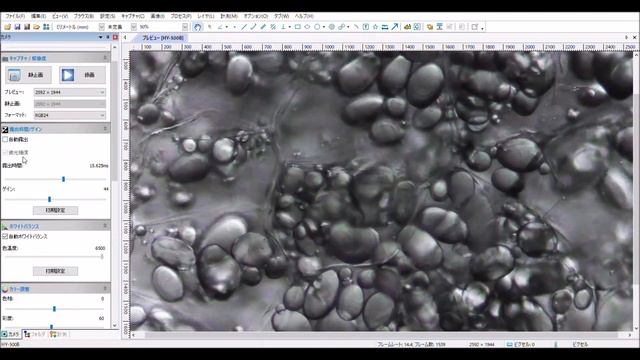This screenshot has height=360, width=640.
Task: Pin the camera panel with pushpin icon
Action: coord(108,37)
